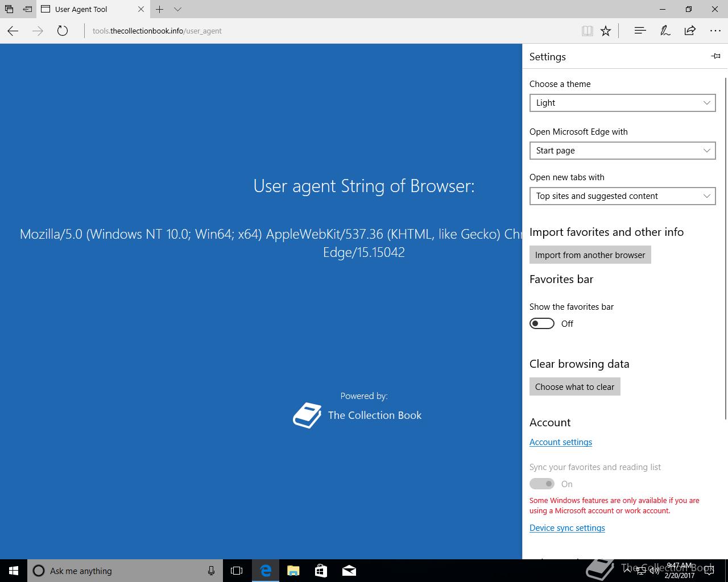Go forward to next page

[38, 31]
